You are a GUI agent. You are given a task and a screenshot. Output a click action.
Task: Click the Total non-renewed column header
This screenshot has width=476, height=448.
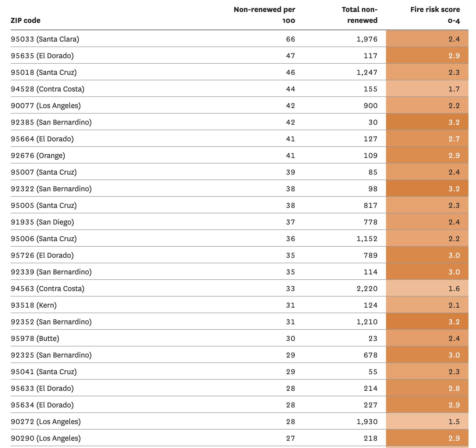tap(359, 15)
